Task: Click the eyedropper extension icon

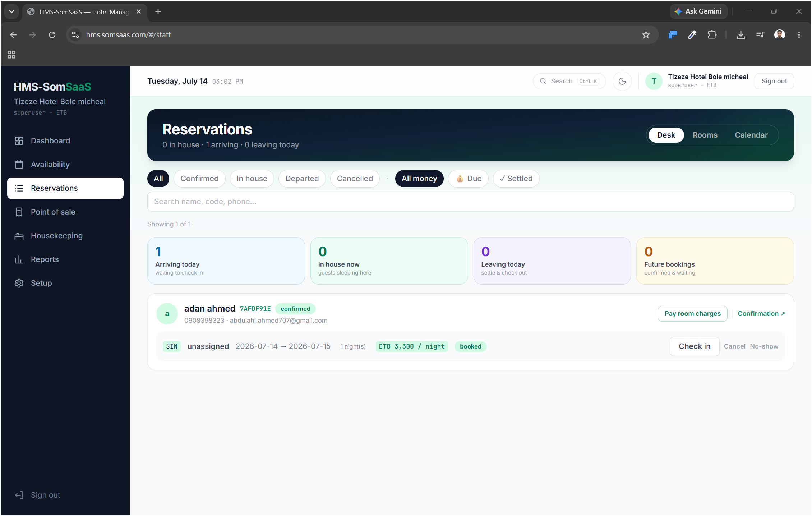Action: pos(692,35)
